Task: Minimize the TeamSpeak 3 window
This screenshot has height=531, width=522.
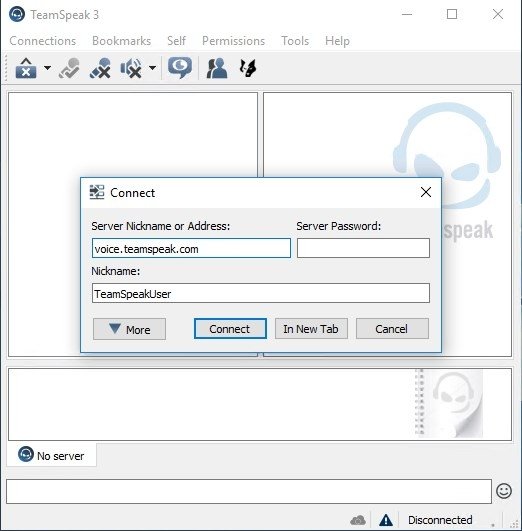Action: coord(406,14)
